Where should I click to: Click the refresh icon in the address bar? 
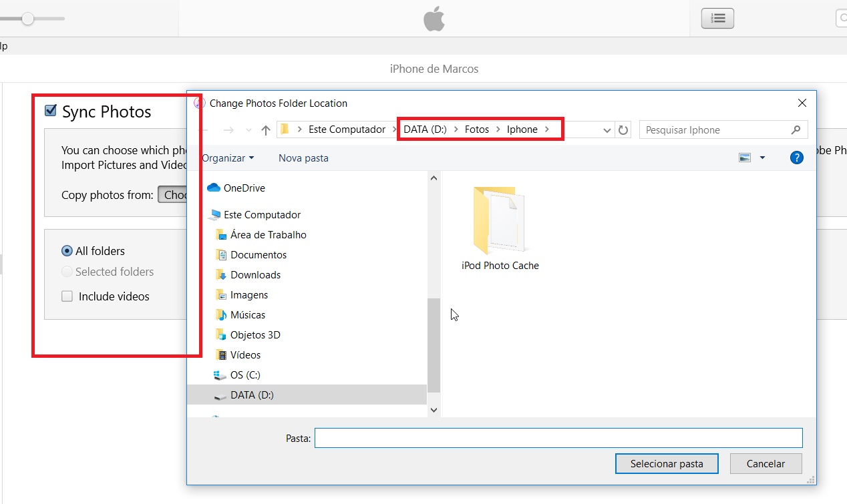pos(623,130)
